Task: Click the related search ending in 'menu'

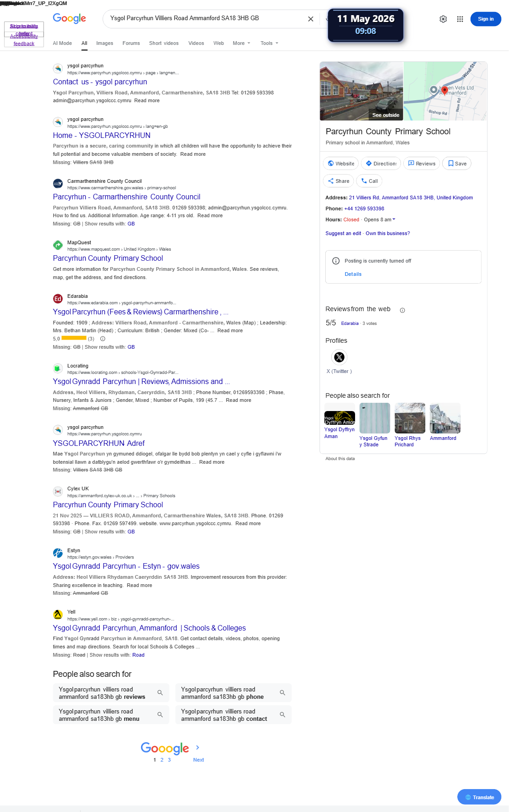Action: [x=111, y=715]
